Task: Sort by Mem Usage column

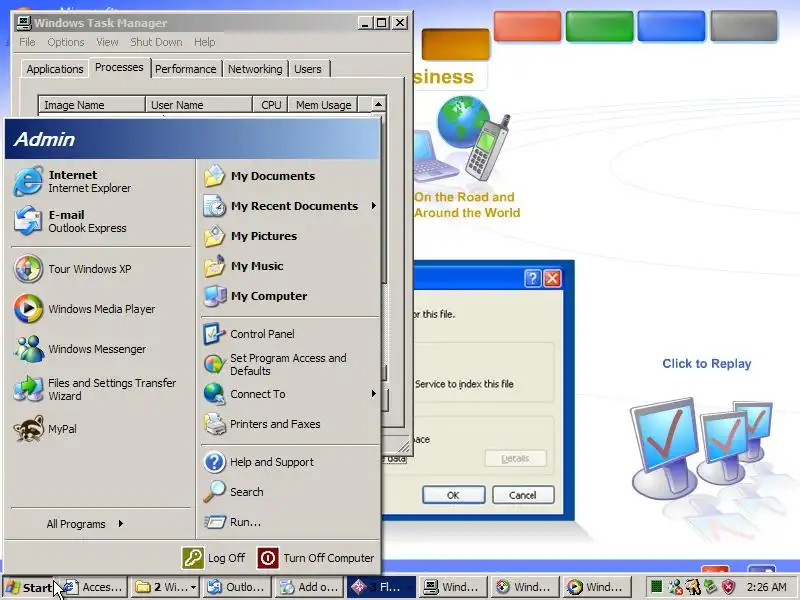Action: [323, 105]
